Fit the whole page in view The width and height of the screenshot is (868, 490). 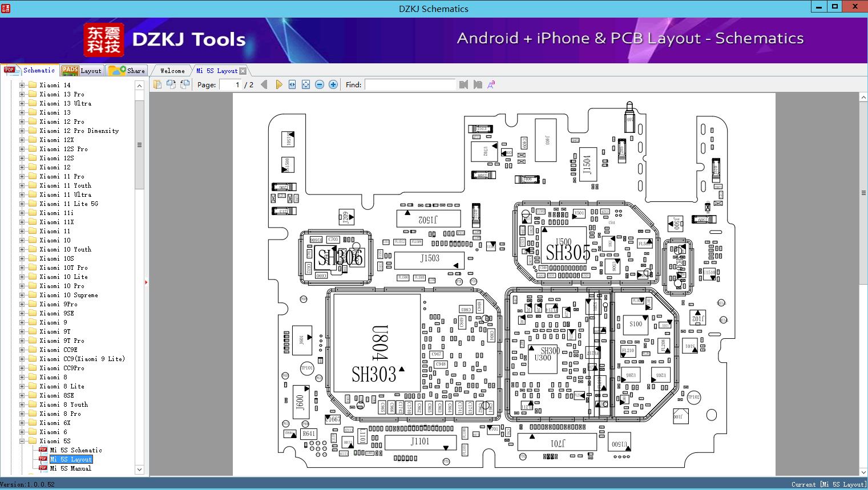coord(306,84)
